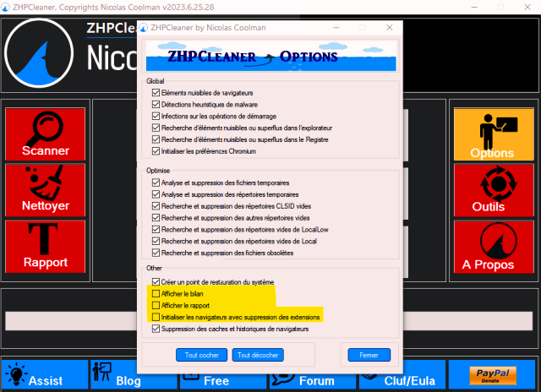Enable Afficher le bilan checkbox
The width and height of the screenshot is (541, 392).
click(x=156, y=294)
